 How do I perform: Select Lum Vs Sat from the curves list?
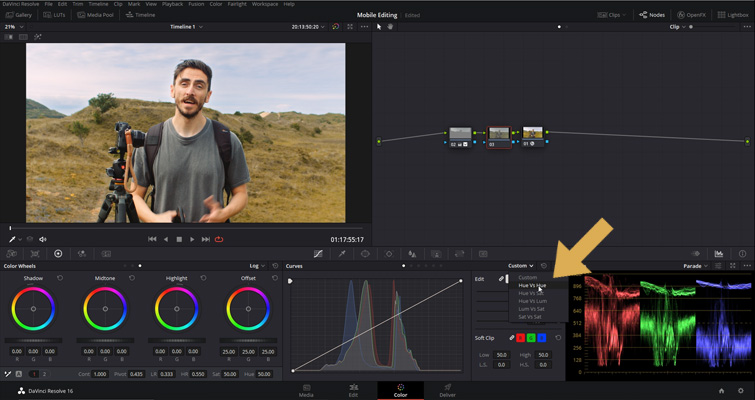[x=532, y=309]
